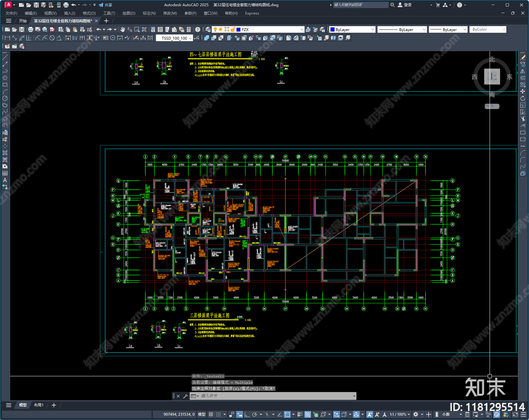Open the TSSD_100_100 dimension style dropdown
This screenshot has width=529, height=420.
point(174,38)
